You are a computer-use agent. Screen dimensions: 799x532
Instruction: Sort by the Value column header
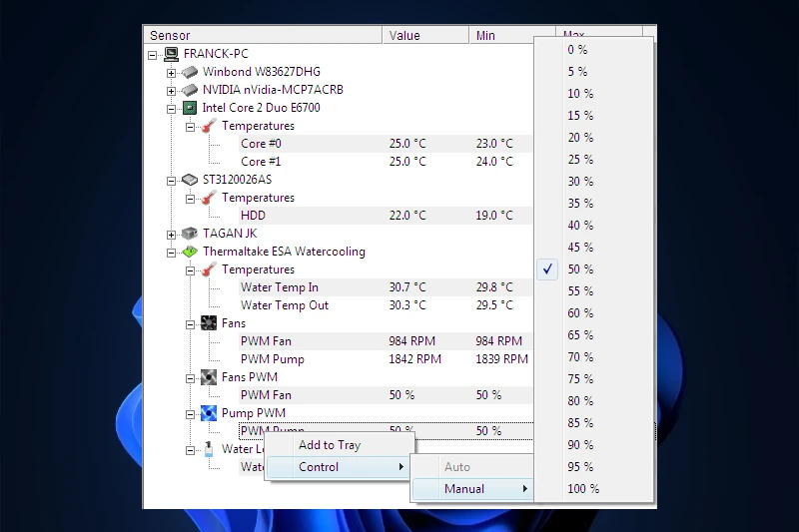click(425, 35)
